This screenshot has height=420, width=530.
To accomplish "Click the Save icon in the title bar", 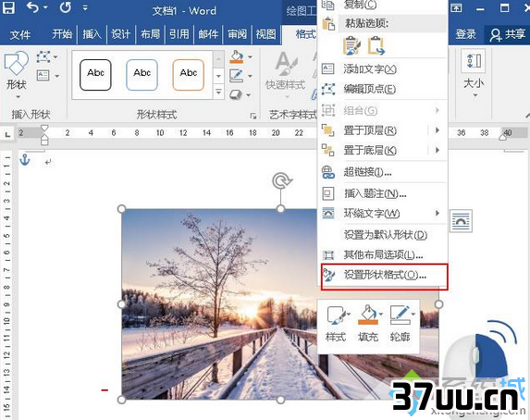I will (x=8, y=7).
